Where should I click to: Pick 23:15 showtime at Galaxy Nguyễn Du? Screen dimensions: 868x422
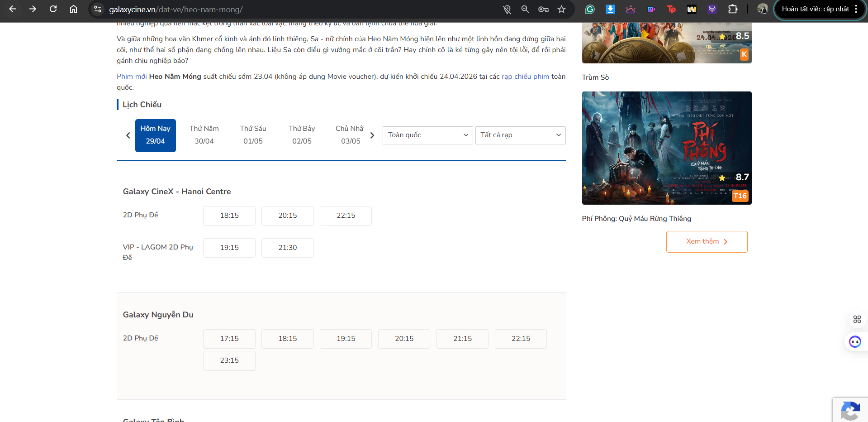coord(229,360)
